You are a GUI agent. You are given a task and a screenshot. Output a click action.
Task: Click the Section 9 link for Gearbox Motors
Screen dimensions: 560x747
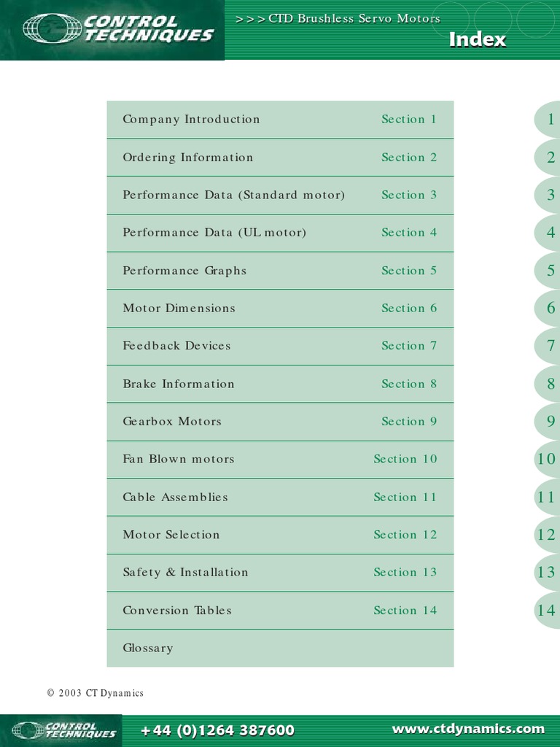(x=409, y=422)
